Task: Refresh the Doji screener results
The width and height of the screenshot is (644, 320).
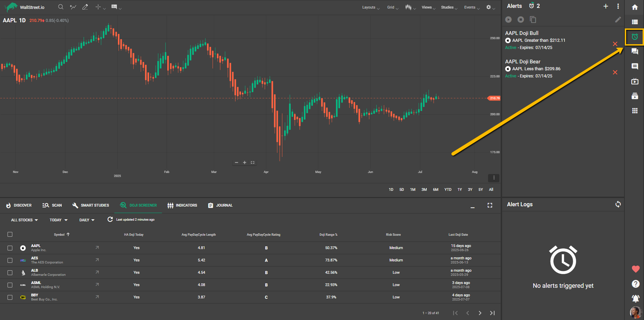Action: (x=110, y=219)
